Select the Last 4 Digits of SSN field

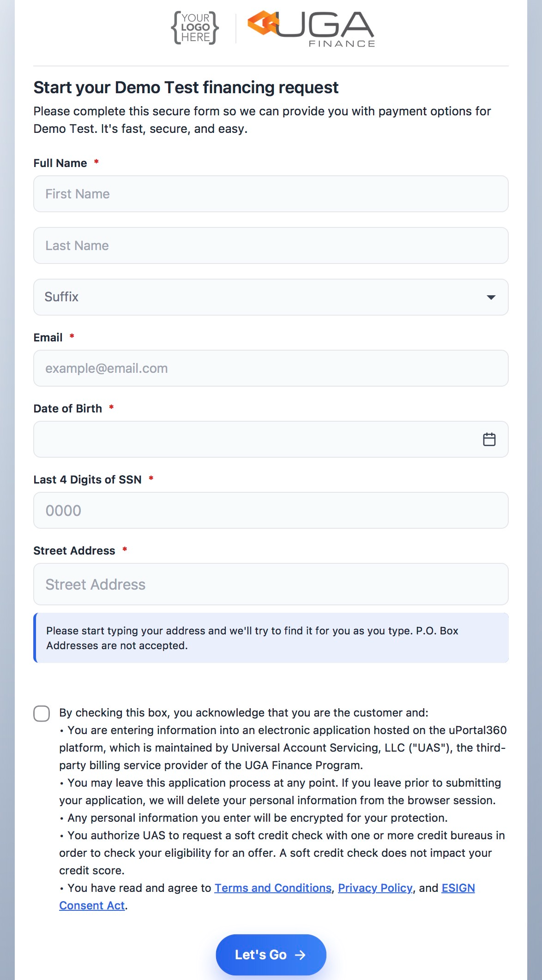[271, 510]
